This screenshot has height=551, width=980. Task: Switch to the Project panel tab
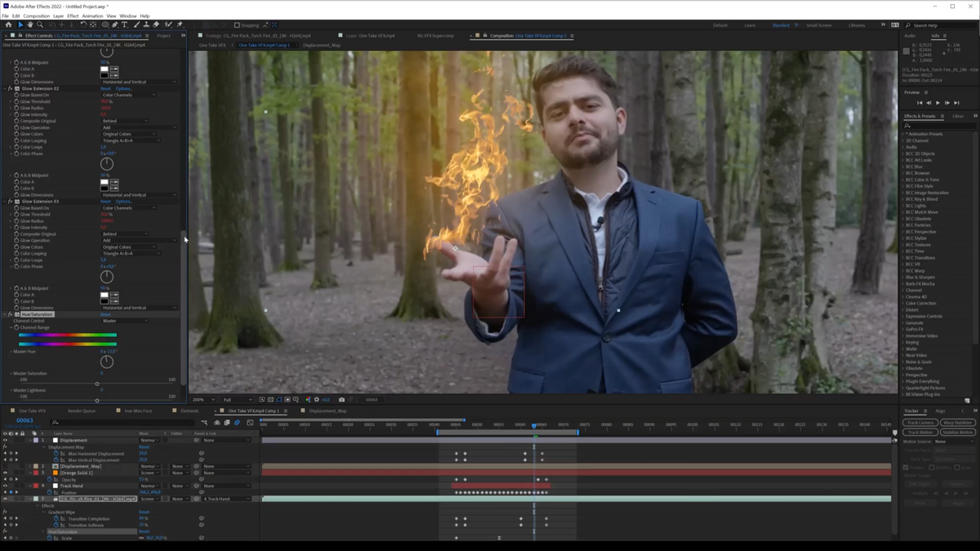point(163,36)
